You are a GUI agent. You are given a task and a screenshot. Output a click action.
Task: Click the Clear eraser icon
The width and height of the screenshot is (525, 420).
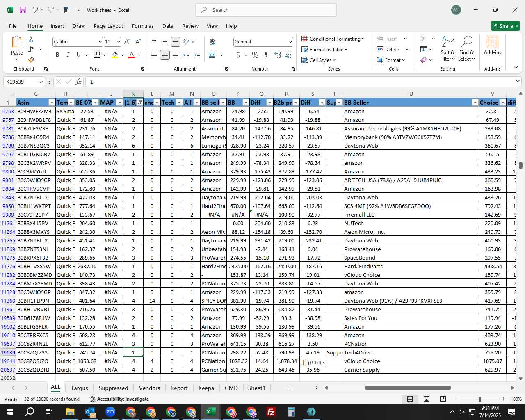pos(424,60)
